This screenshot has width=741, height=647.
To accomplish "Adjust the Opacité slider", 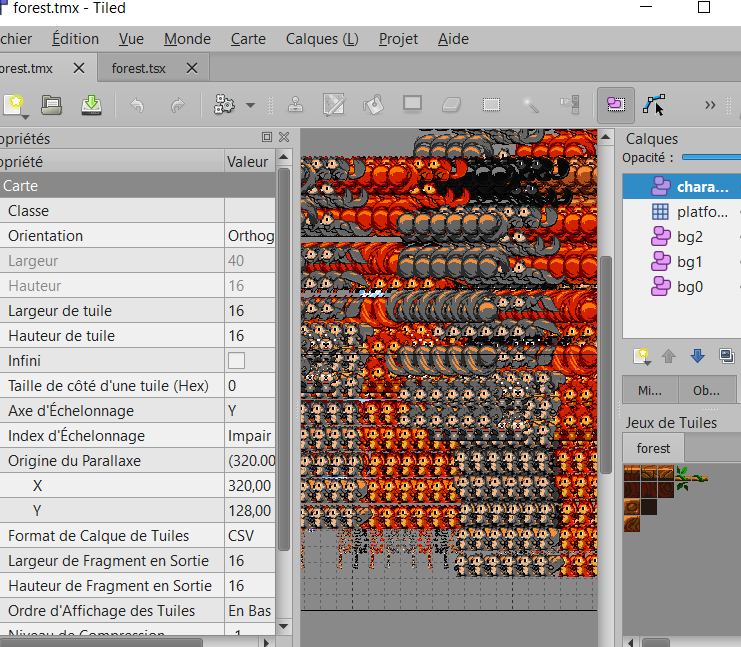I will click(x=711, y=157).
